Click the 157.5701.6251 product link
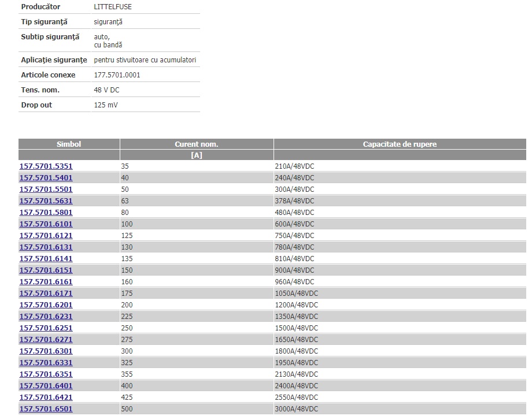The image size is (532, 416). click(46, 328)
